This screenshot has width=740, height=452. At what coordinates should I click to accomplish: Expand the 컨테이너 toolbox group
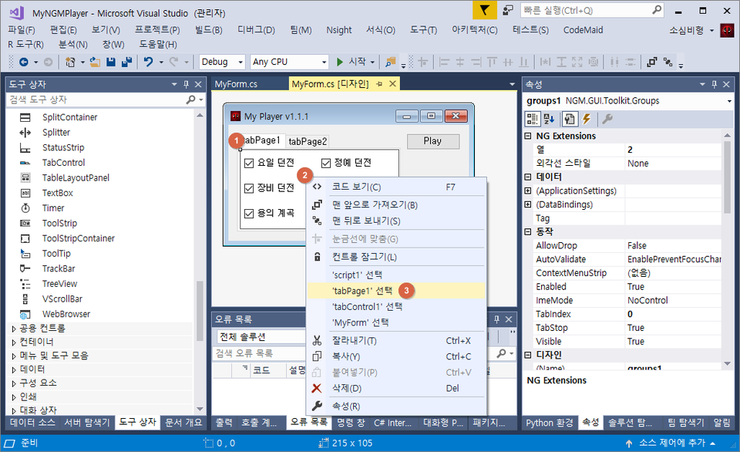(14, 342)
